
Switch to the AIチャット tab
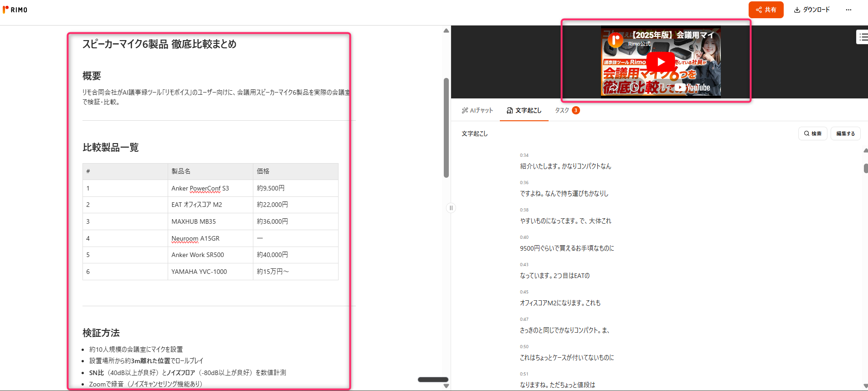click(477, 110)
